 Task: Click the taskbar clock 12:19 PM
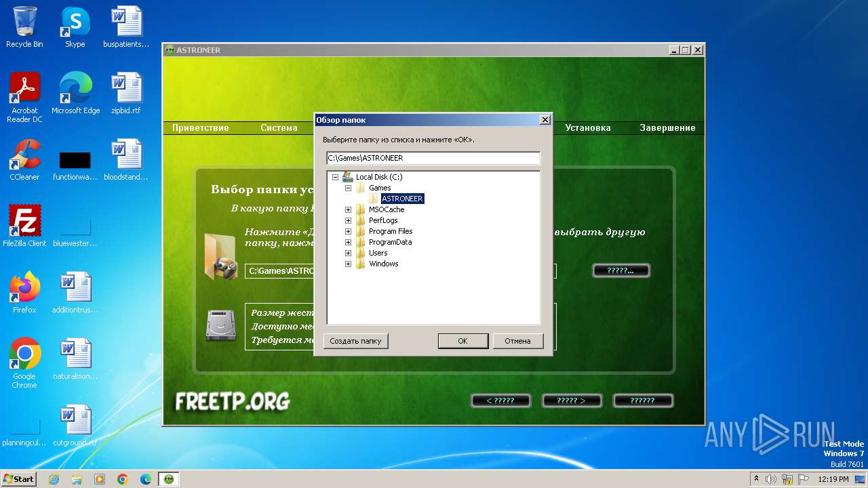(833, 479)
